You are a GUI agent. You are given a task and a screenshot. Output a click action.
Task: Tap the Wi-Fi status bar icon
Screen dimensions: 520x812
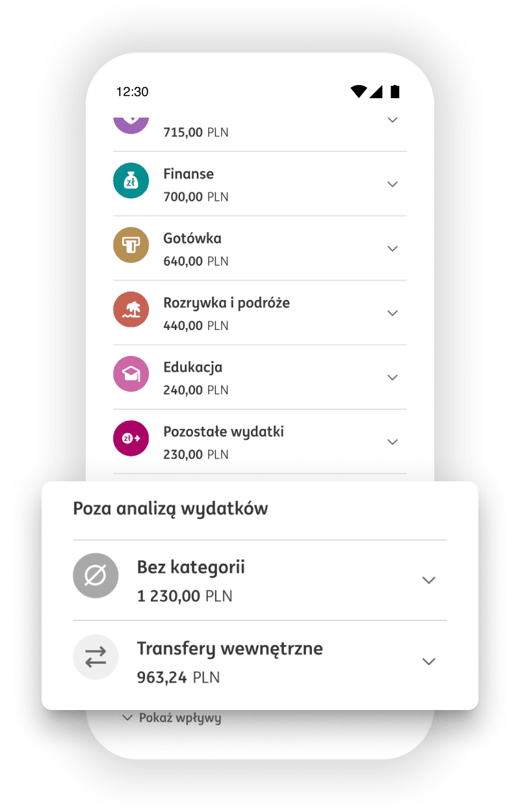(358, 92)
